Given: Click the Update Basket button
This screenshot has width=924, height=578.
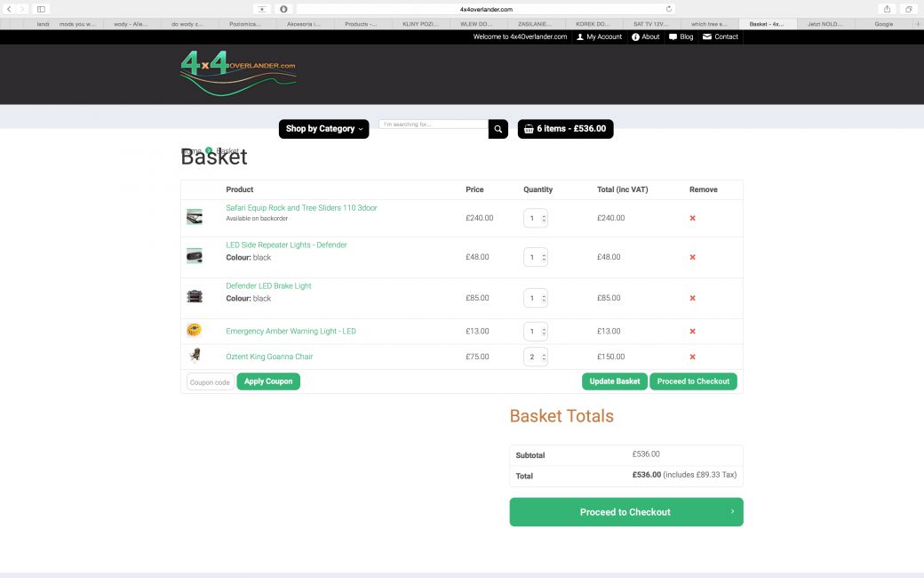Looking at the screenshot, I should (x=615, y=381).
